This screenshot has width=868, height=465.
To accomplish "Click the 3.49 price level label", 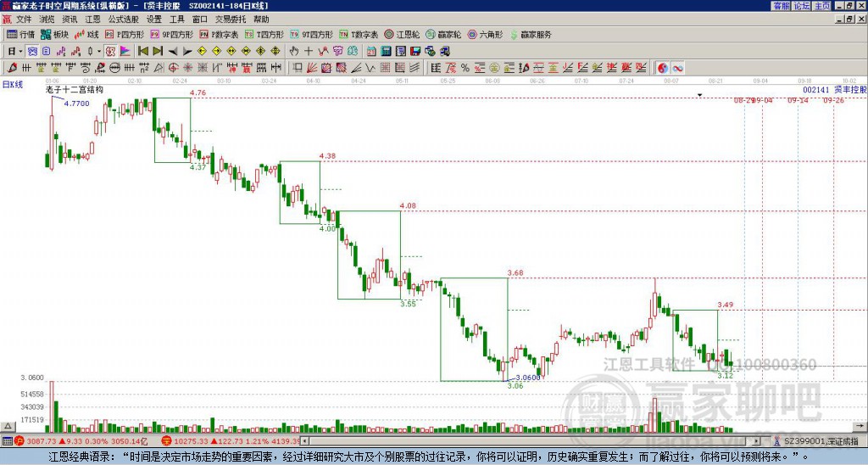I will click(726, 305).
